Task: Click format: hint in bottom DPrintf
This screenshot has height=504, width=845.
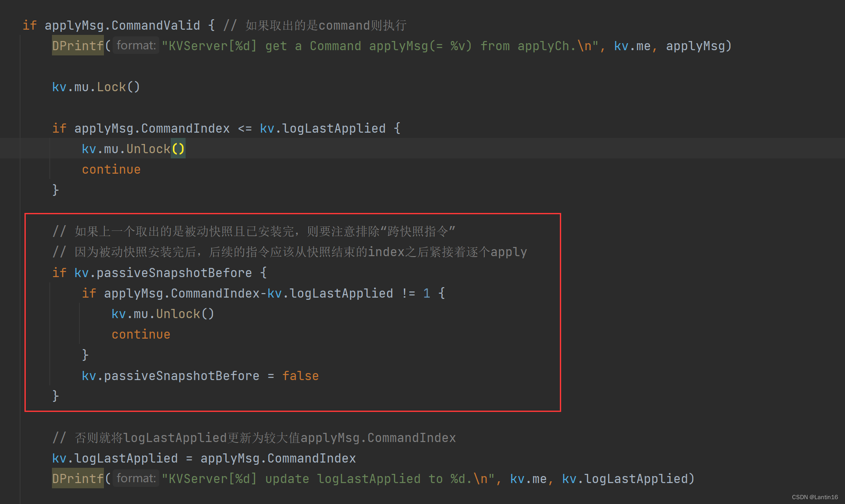Action: [x=136, y=478]
